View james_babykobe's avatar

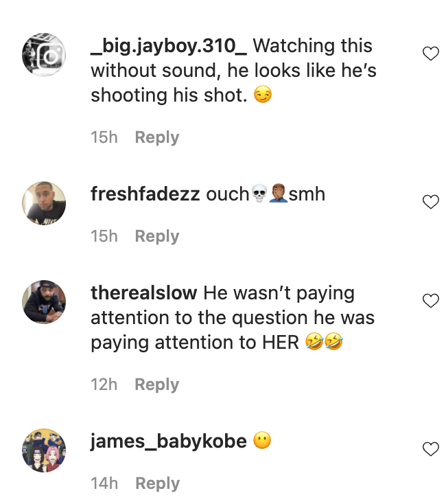(x=44, y=450)
